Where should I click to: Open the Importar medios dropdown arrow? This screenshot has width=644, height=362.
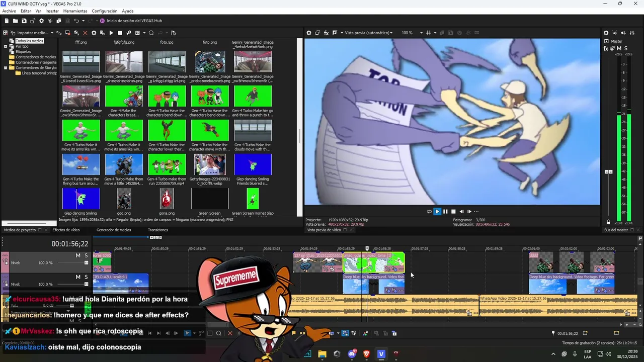pos(52,33)
